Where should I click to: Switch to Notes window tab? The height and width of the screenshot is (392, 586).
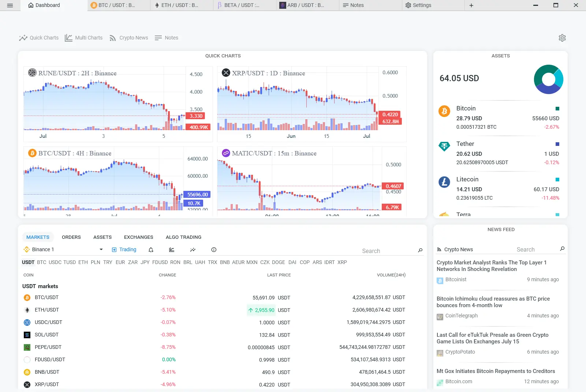click(x=370, y=5)
